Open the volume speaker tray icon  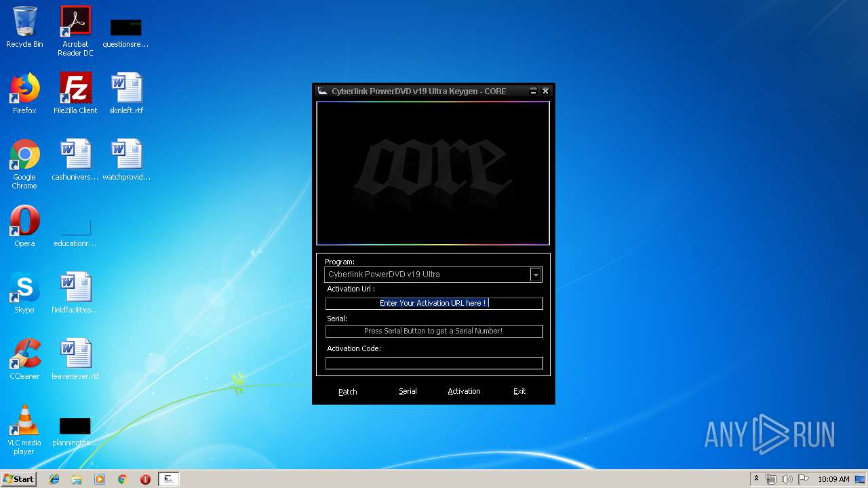click(787, 479)
